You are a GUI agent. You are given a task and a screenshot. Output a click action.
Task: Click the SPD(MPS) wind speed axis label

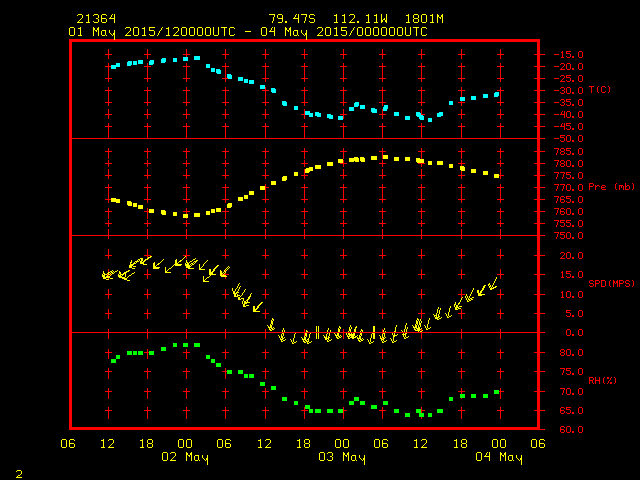(611, 283)
